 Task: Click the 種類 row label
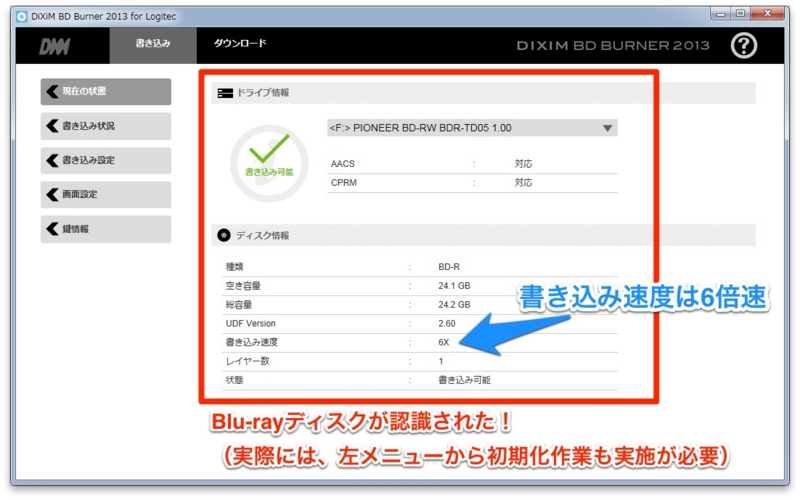(x=235, y=267)
